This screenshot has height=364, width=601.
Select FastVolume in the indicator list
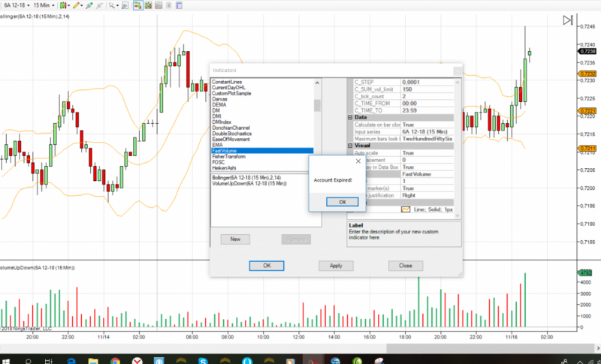point(262,151)
